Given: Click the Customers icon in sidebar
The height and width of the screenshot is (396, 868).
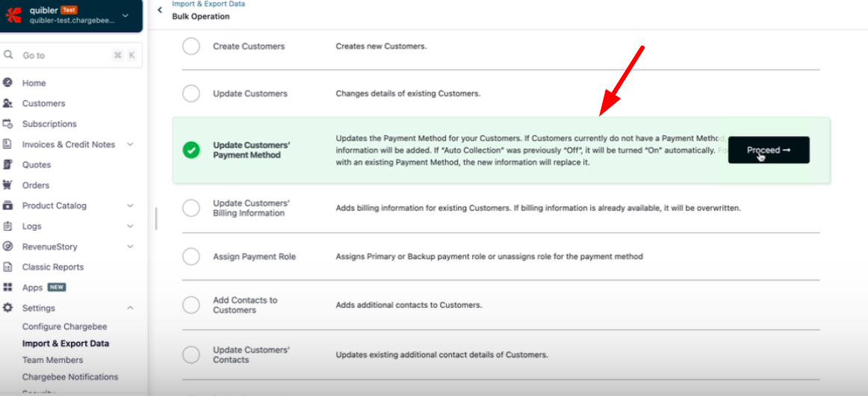Looking at the screenshot, I should pyautogui.click(x=7, y=103).
